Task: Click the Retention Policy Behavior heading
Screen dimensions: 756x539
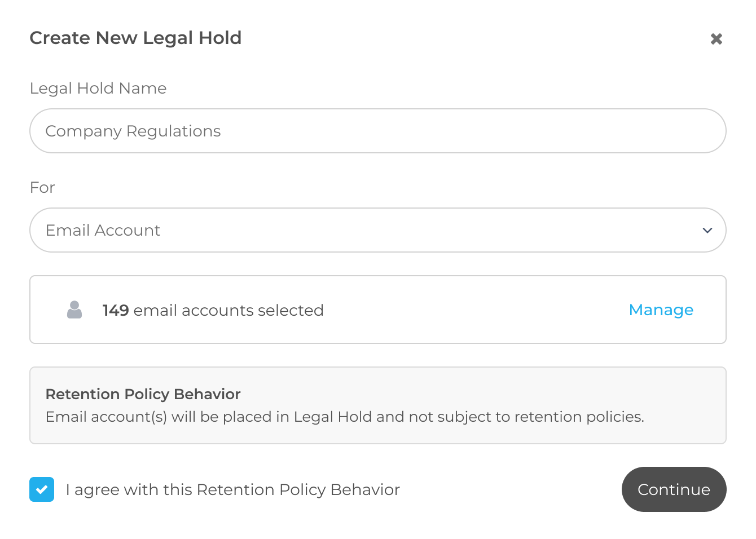Action: tap(143, 394)
